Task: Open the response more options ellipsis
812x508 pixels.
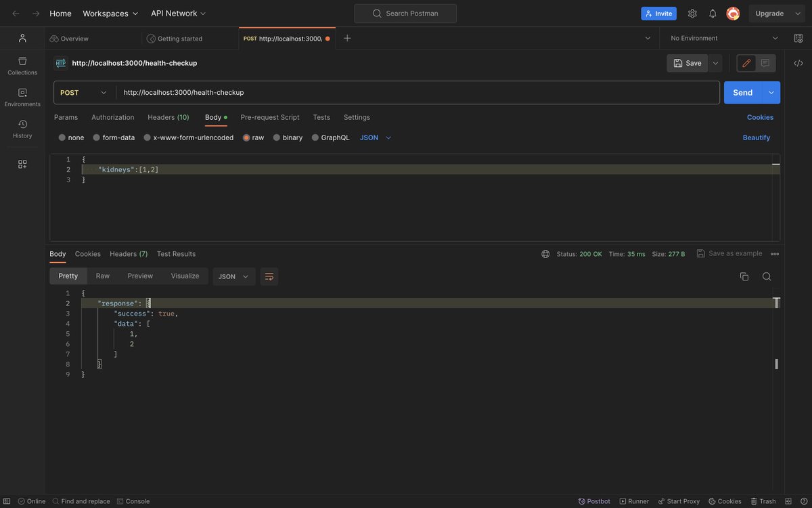Action: 775,254
